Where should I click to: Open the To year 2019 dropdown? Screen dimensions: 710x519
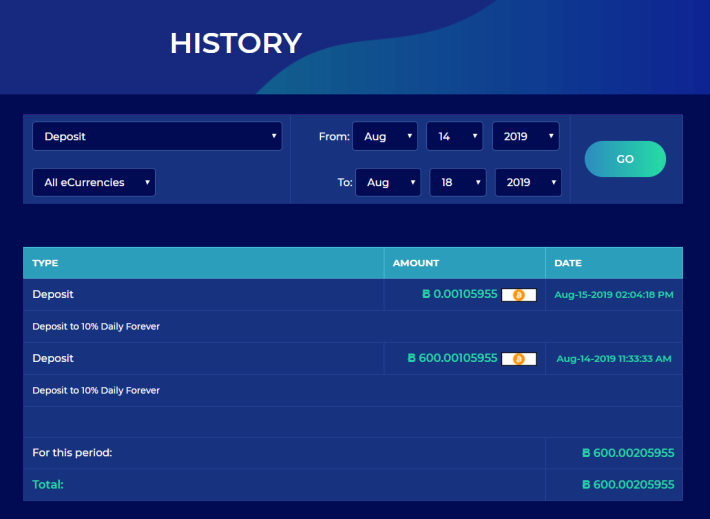[x=528, y=183]
